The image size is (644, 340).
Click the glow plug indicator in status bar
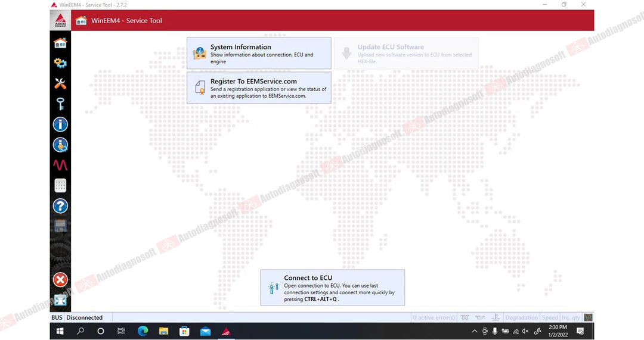pos(465,317)
